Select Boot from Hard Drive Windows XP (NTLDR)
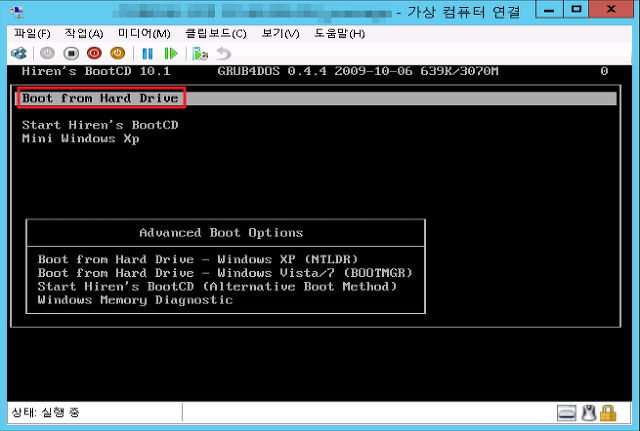 (x=198, y=259)
